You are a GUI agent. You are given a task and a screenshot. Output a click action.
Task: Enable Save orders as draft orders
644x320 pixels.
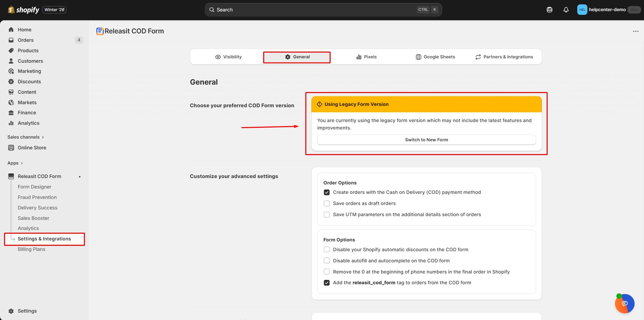[x=327, y=204]
